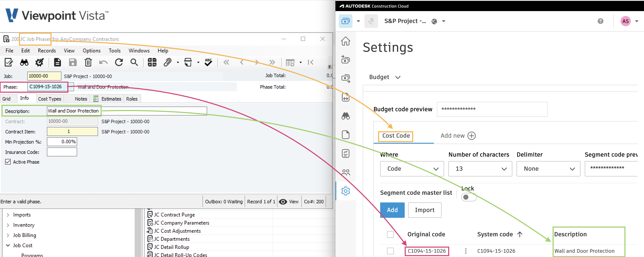The image size is (644, 257).
Task: Click the paperclip attachments icon
Action: [167, 62]
